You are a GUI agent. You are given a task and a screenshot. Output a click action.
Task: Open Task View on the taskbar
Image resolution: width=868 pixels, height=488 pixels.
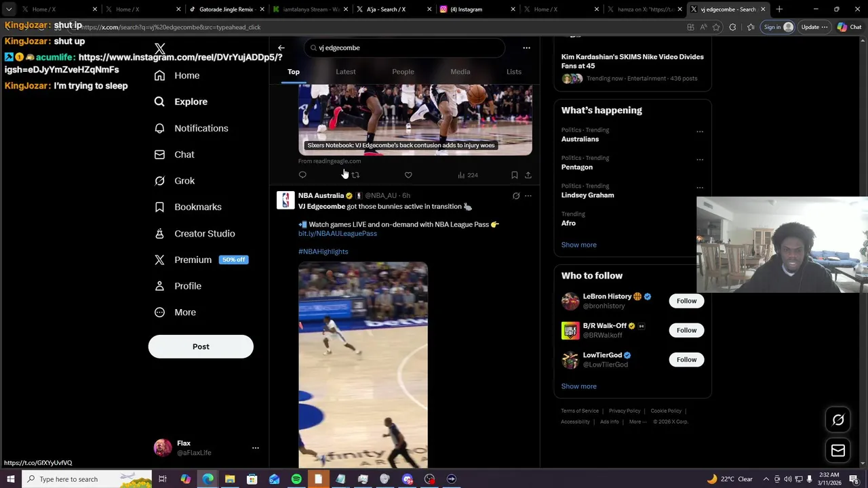tap(163, 479)
